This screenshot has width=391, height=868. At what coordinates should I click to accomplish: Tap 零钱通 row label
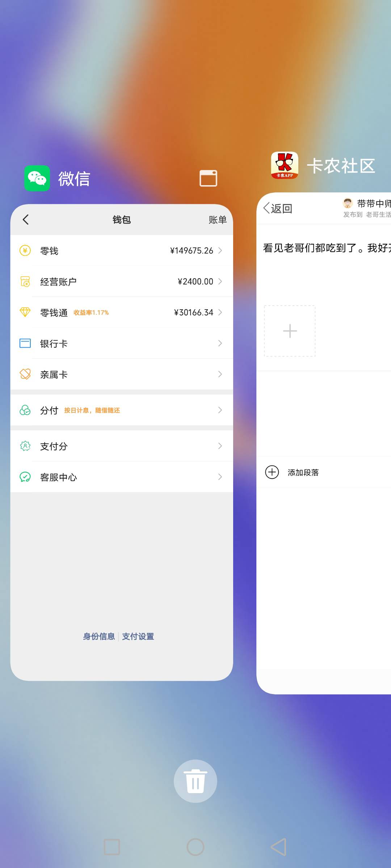(54, 313)
